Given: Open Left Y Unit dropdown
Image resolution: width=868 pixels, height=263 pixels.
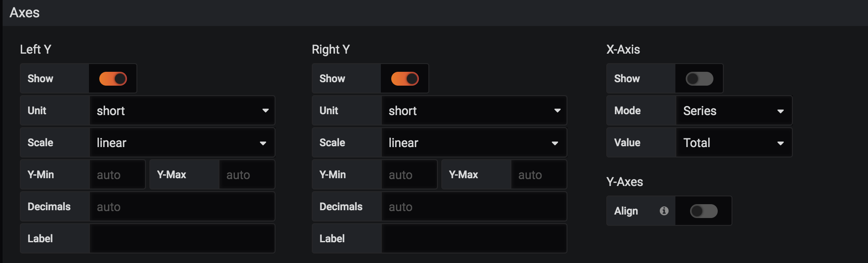Looking at the screenshot, I should (x=182, y=111).
